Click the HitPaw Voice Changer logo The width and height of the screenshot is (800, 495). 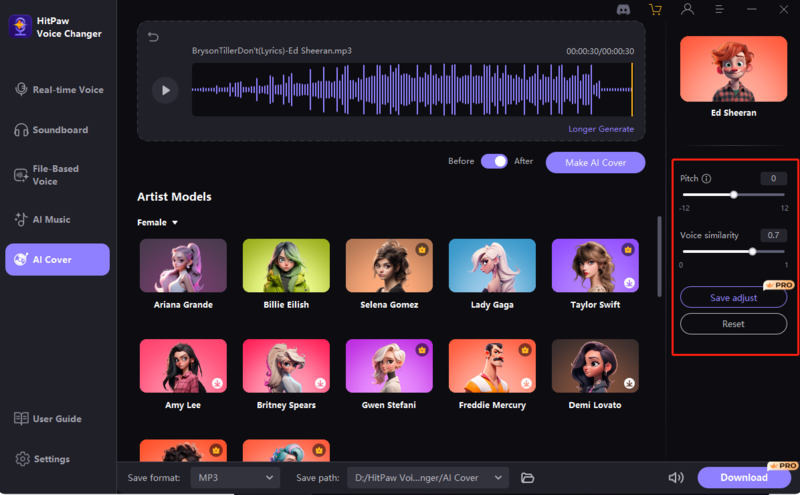[20, 27]
